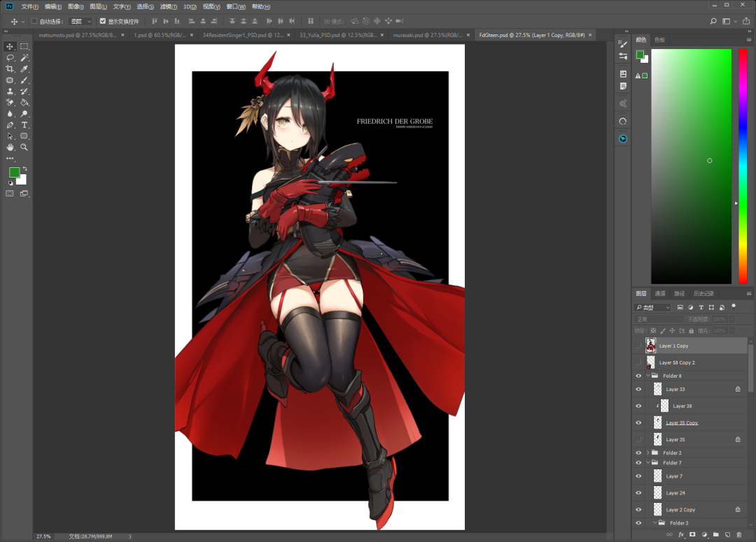Screen dimensions: 756x542
Task: Select the Magic Wand tool
Action: (24, 58)
